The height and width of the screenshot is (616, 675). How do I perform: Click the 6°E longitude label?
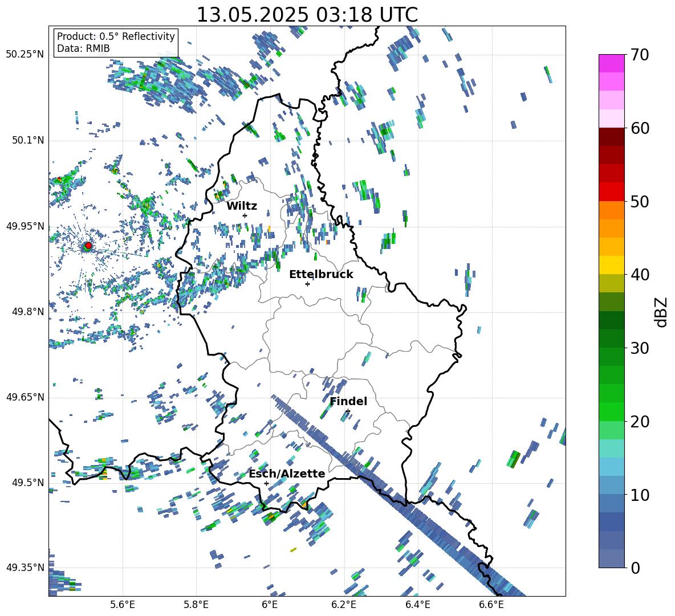pos(270,605)
